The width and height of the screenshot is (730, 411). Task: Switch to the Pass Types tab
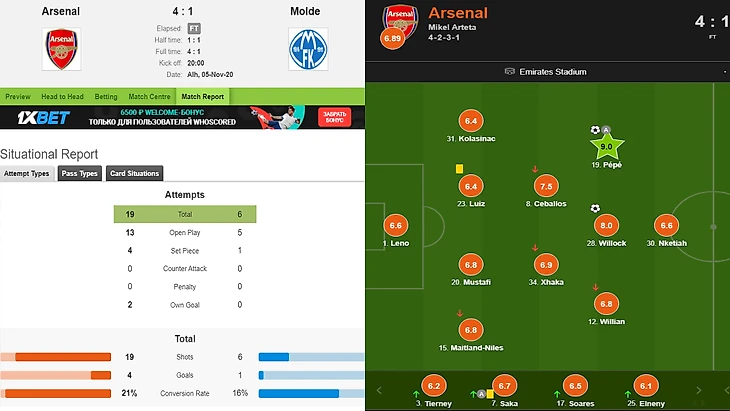(79, 174)
